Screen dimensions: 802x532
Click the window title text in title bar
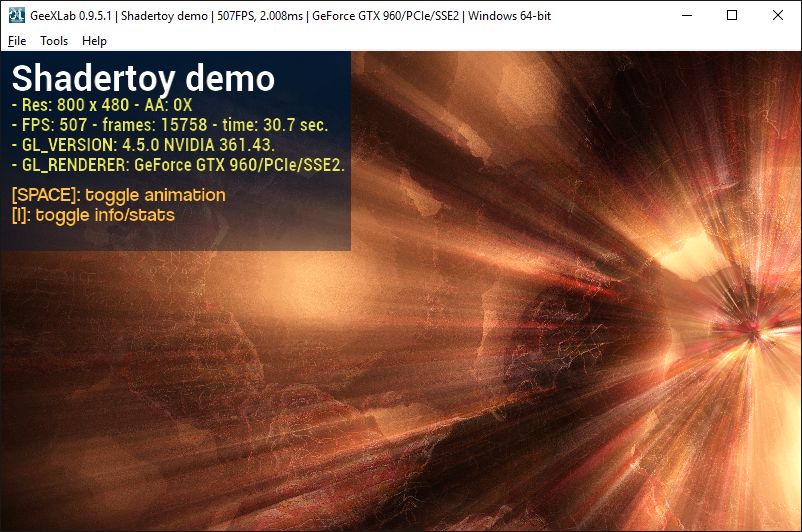[291, 16]
